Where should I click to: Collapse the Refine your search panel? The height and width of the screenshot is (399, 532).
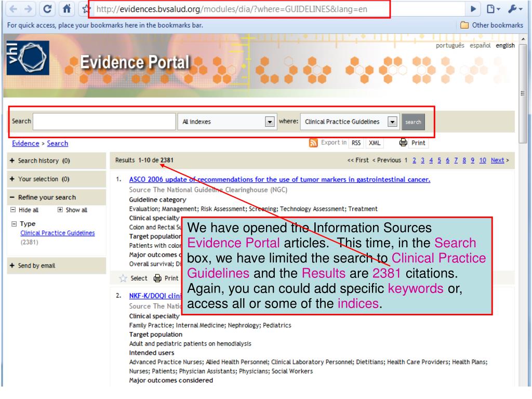pos(56,197)
